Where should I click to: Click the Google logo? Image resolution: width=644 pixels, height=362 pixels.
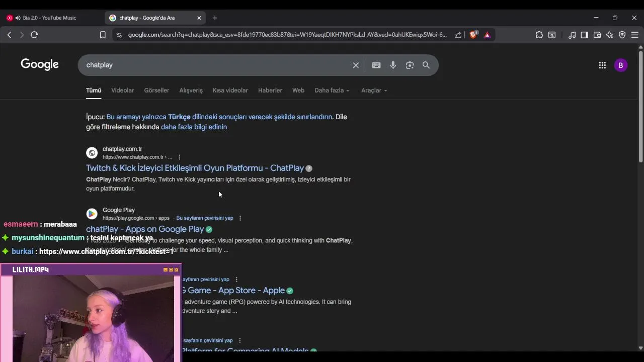[x=40, y=64]
